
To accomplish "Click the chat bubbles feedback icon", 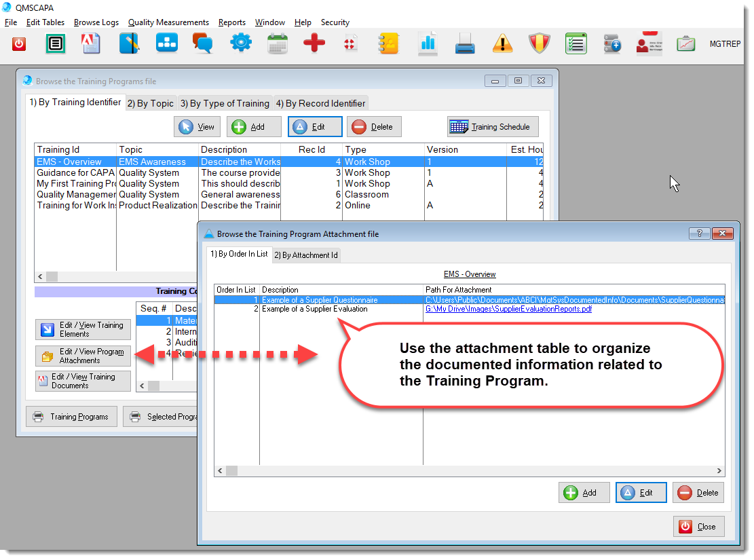I will pos(203,43).
